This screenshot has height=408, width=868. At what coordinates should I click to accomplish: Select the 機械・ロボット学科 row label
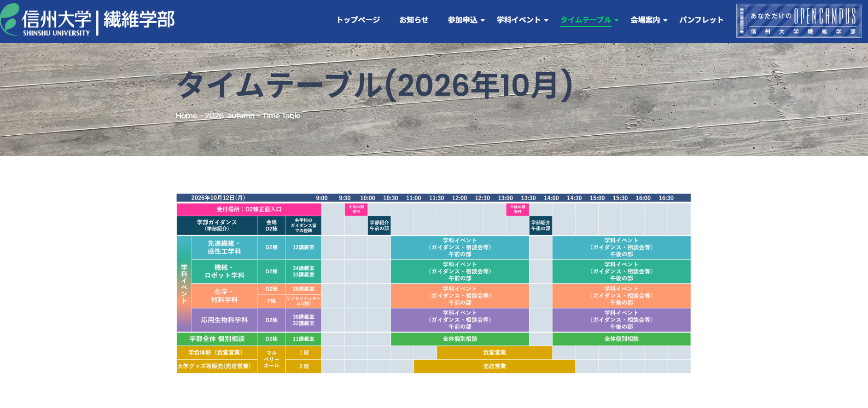[224, 271]
